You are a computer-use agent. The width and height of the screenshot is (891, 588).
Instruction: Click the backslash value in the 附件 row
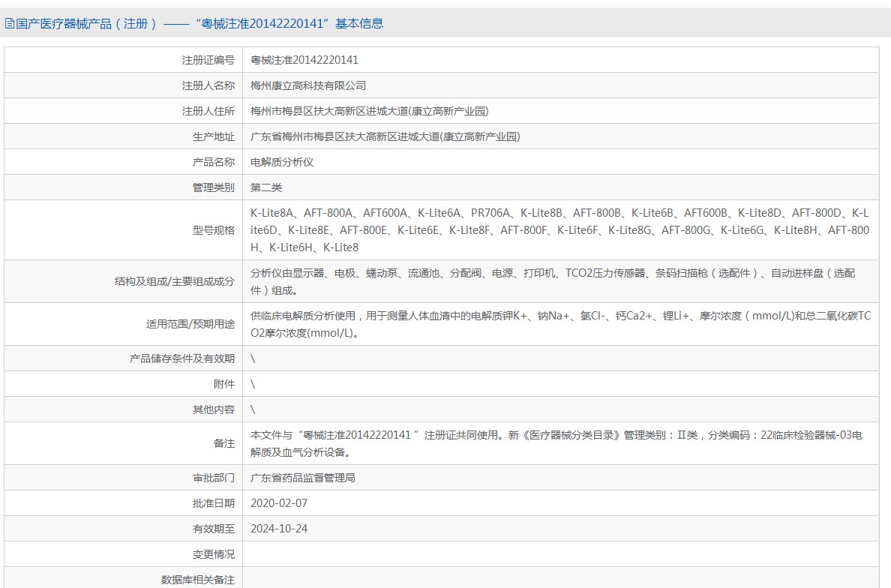[253, 384]
